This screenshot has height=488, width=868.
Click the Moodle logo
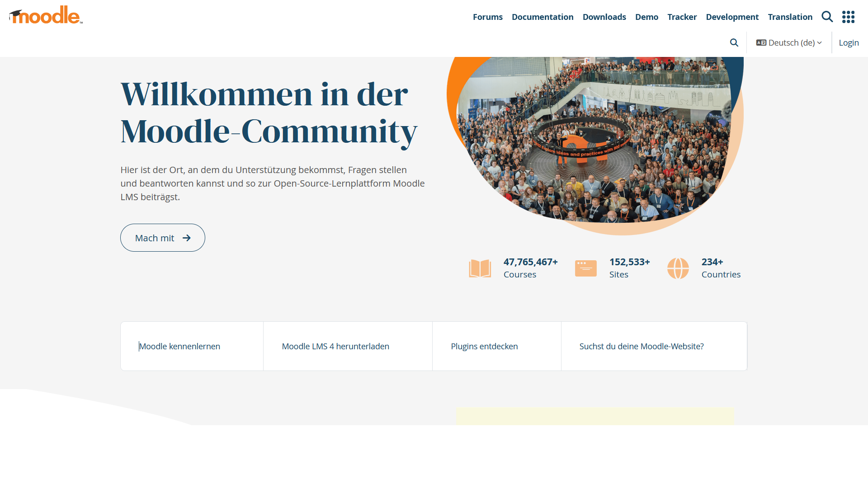[x=45, y=15]
